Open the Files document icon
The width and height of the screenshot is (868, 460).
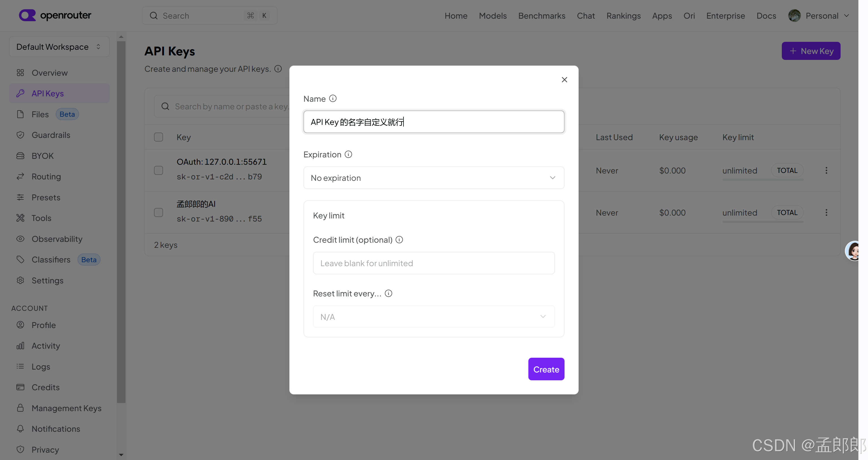click(20, 114)
